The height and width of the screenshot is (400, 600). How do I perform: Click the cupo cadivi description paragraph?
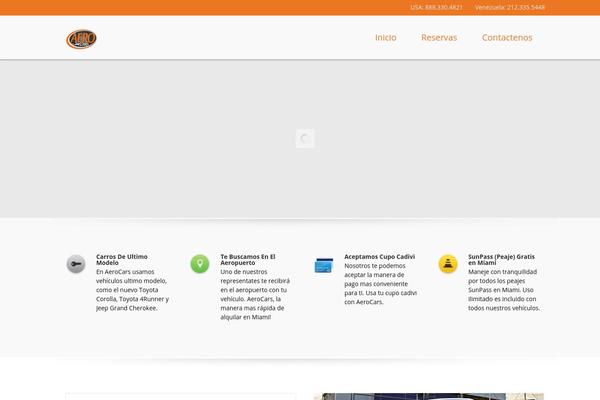(x=380, y=284)
